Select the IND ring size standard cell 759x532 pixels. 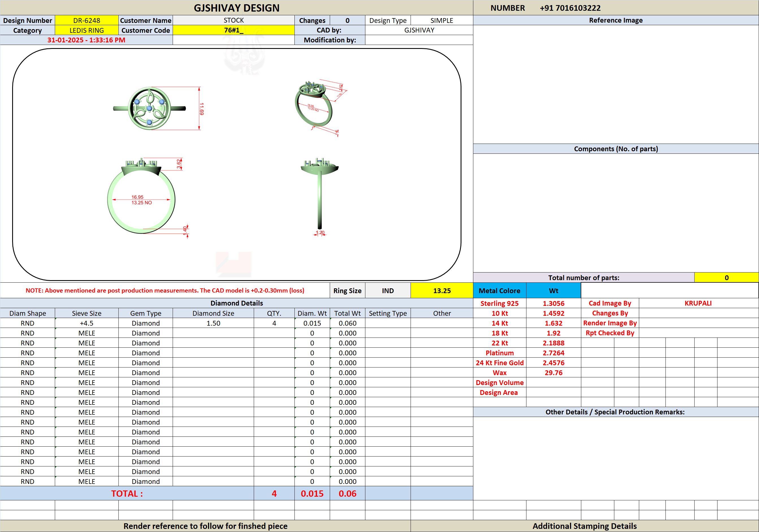(x=388, y=291)
